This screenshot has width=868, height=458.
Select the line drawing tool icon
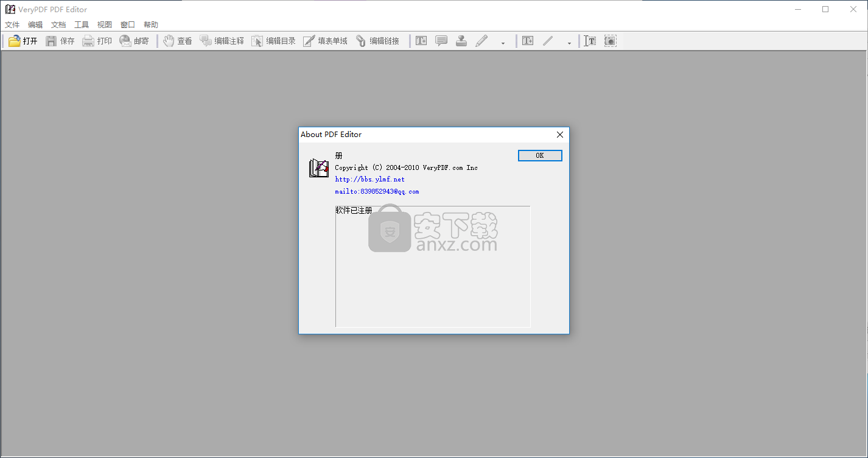point(548,41)
